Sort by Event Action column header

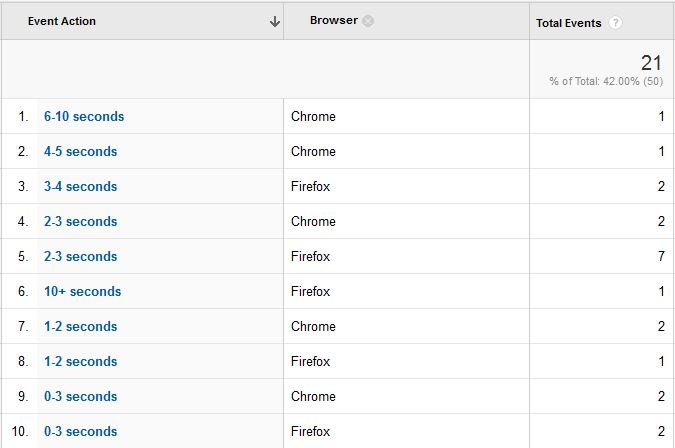(62, 21)
